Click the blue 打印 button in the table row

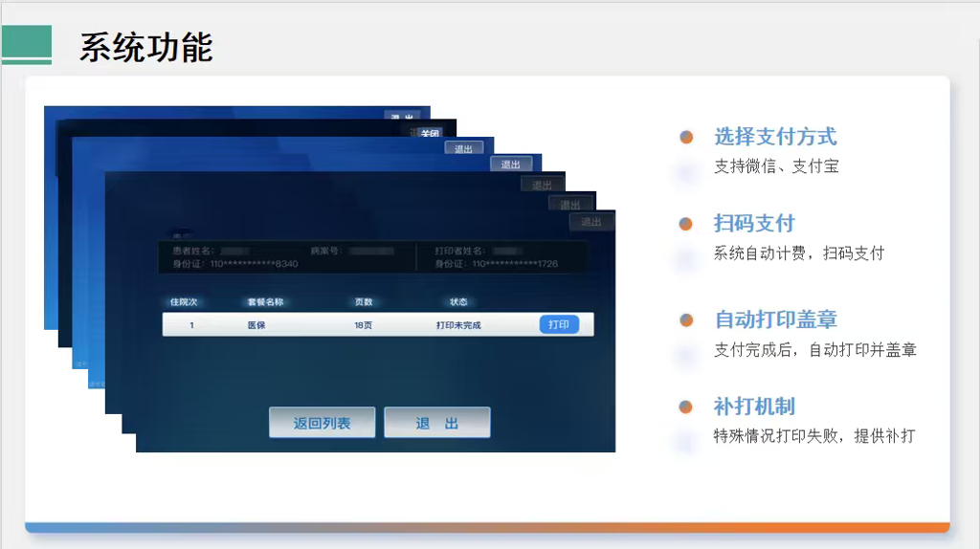coord(559,324)
